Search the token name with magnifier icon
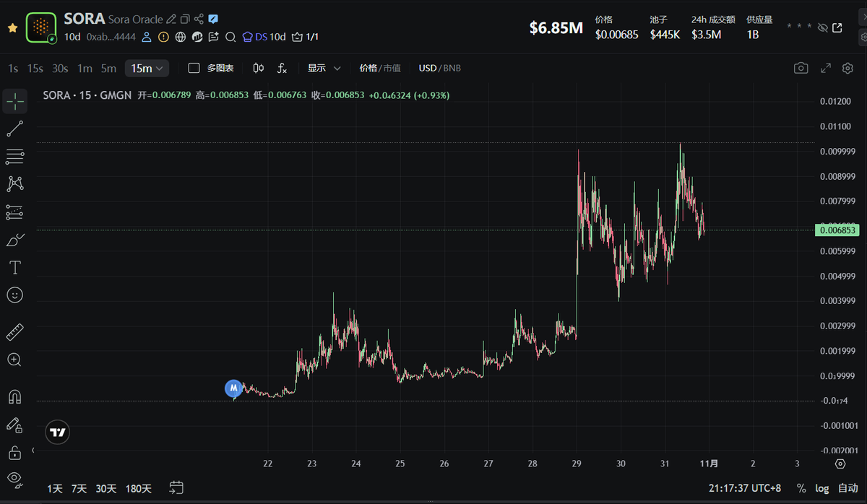 pyautogui.click(x=230, y=37)
